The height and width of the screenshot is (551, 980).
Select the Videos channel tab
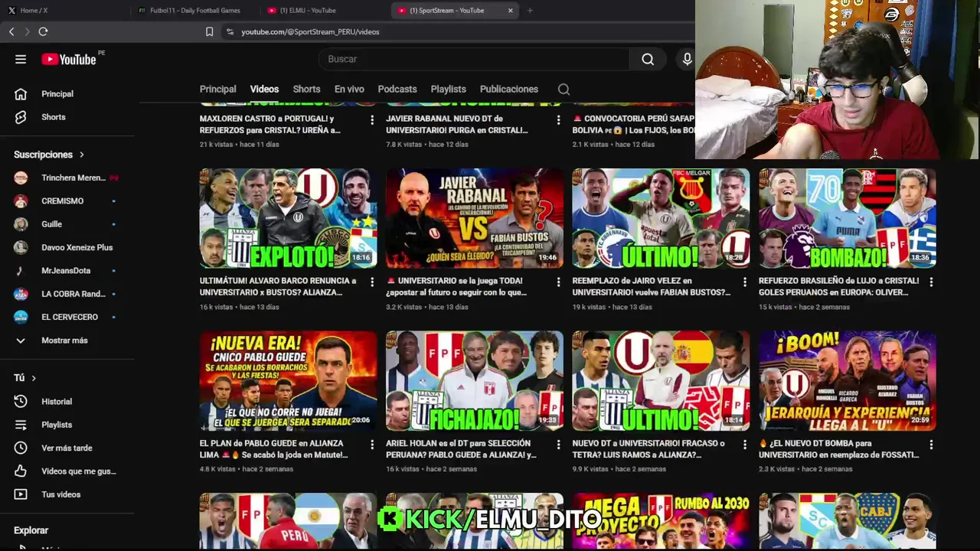click(x=264, y=90)
